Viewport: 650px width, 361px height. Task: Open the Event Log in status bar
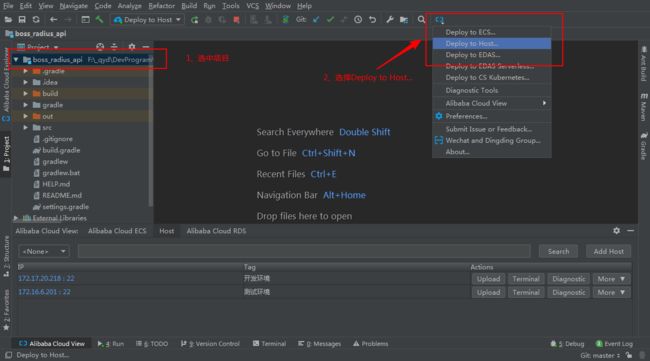[x=614, y=344]
